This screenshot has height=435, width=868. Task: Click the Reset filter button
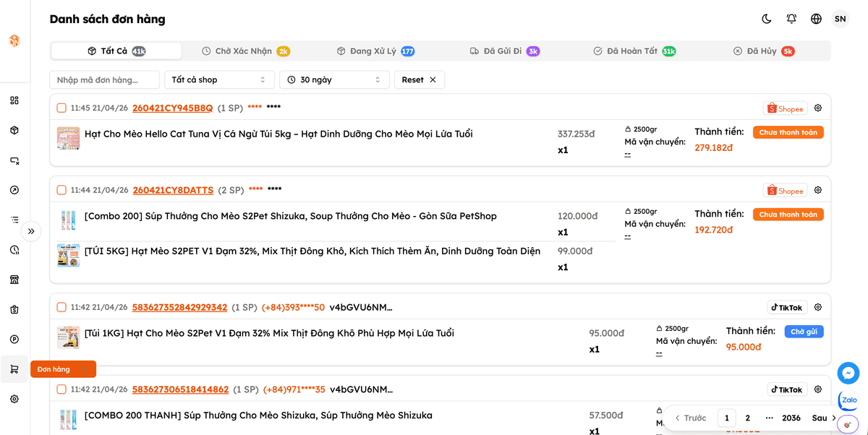[x=420, y=79]
